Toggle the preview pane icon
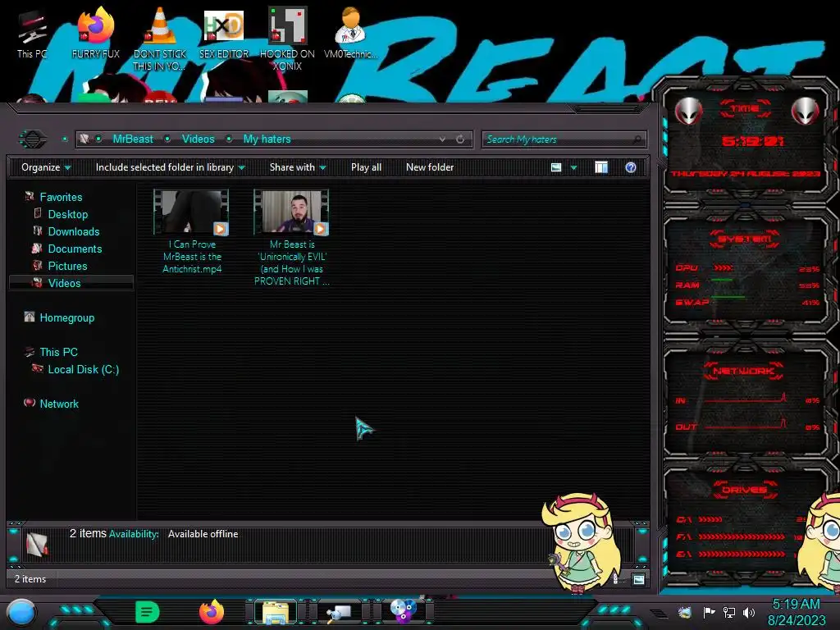The height and width of the screenshot is (630, 840). (601, 167)
